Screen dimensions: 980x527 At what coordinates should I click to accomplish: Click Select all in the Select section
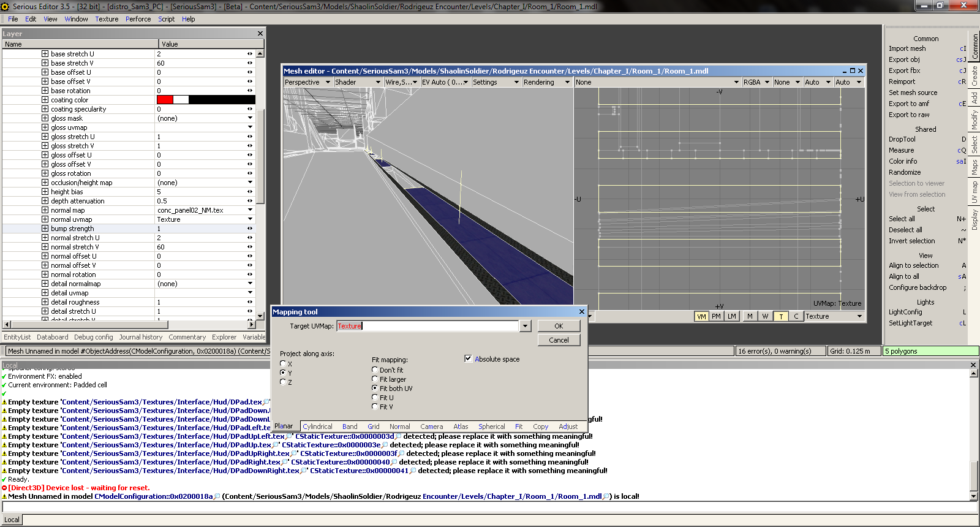point(902,219)
